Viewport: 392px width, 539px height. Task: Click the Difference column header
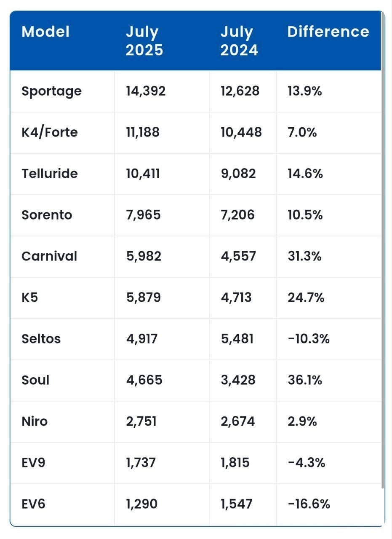pyautogui.click(x=328, y=32)
